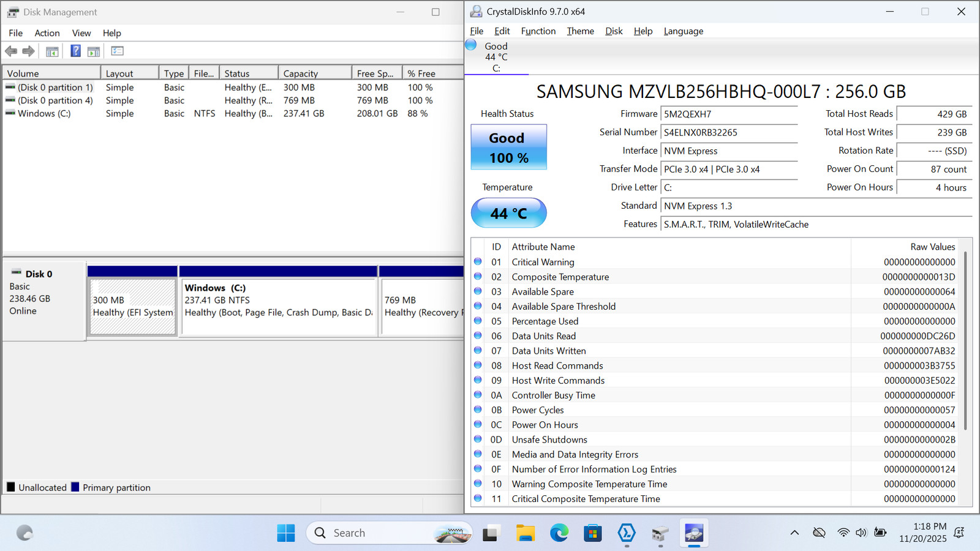
Task: Click the status orb for Percentage Used row
Action: click(478, 321)
